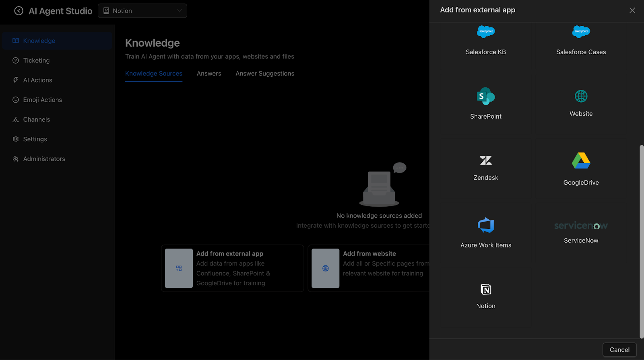The height and width of the screenshot is (360, 644).
Task: Click the Notion label in the panel
Action: pyautogui.click(x=486, y=306)
